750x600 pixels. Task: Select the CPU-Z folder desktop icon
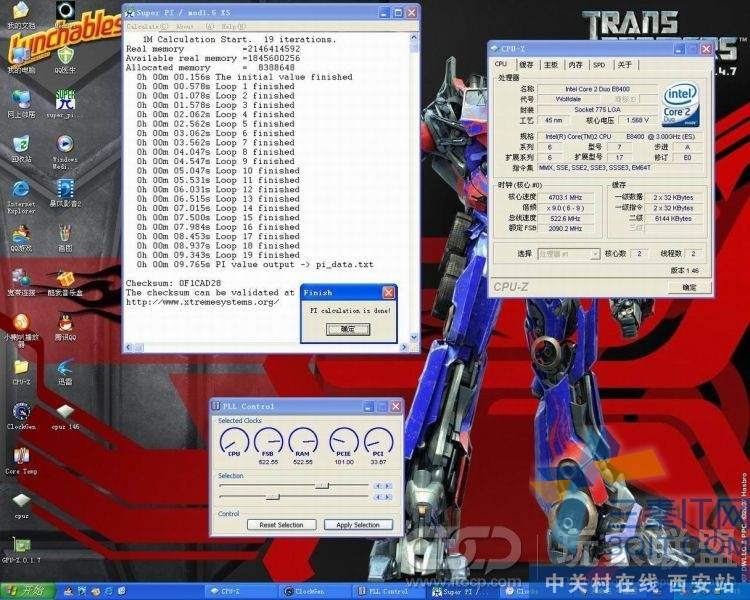[x=21, y=372]
